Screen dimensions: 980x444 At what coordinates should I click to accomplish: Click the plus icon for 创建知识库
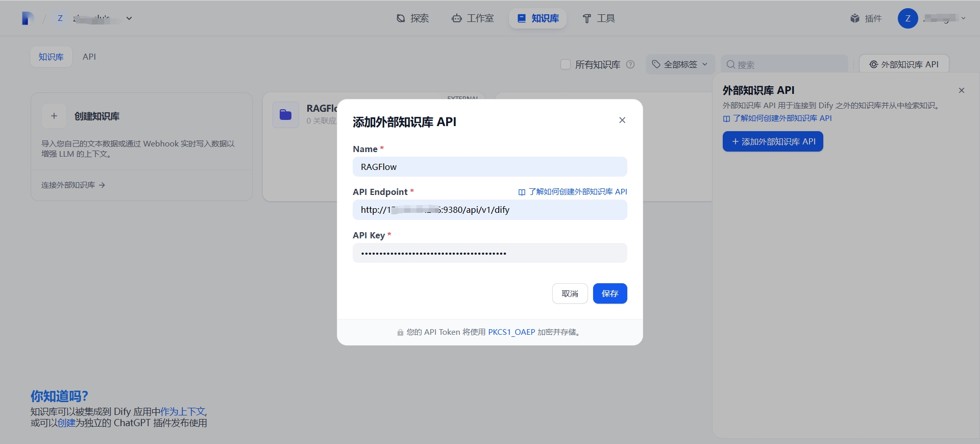coord(54,116)
